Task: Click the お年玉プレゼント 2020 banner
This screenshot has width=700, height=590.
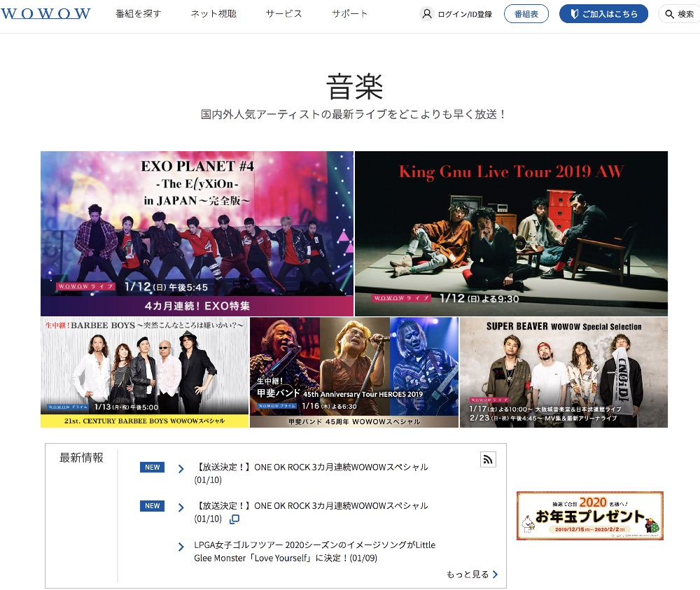Action: [589, 516]
